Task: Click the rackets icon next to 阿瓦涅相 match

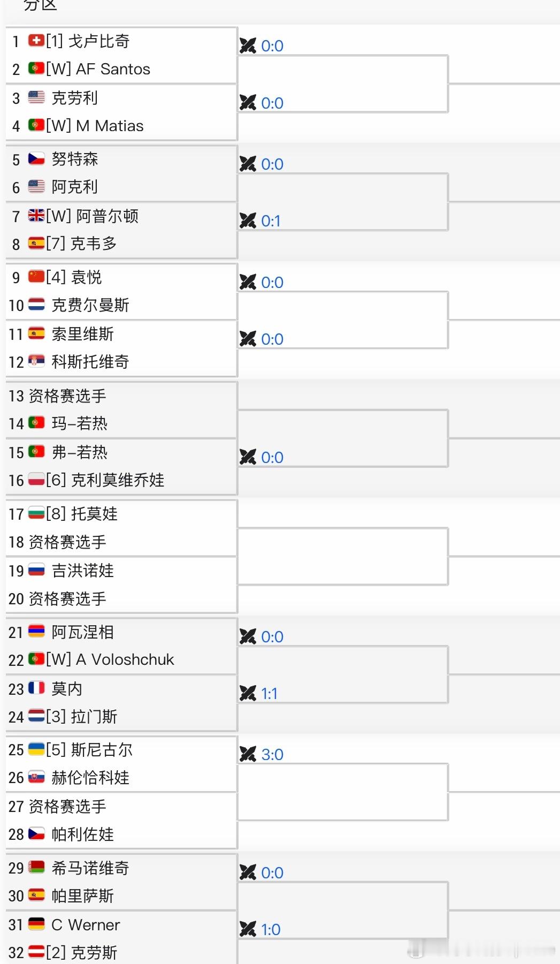Action: (x=249, y=636)
